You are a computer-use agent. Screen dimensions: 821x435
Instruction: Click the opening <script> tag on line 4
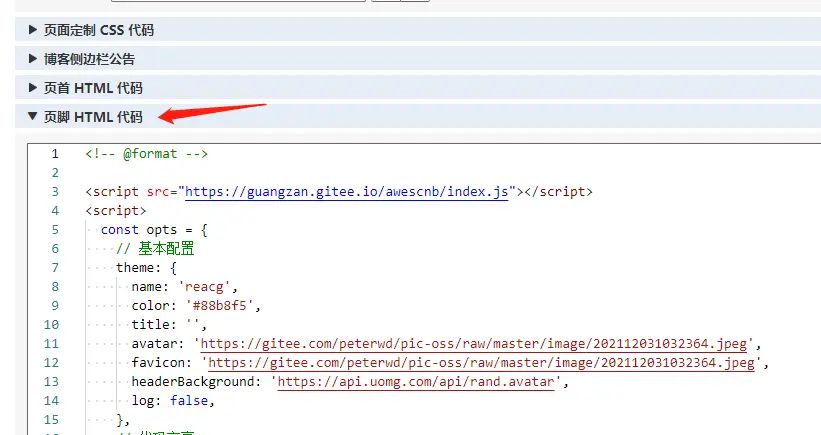click(116, 211)
